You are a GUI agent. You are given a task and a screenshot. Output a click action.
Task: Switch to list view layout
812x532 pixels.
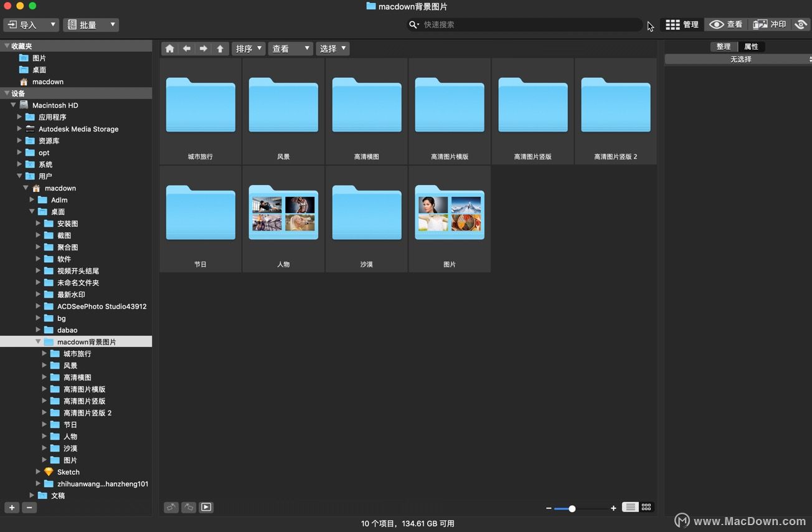coord(630,507)
